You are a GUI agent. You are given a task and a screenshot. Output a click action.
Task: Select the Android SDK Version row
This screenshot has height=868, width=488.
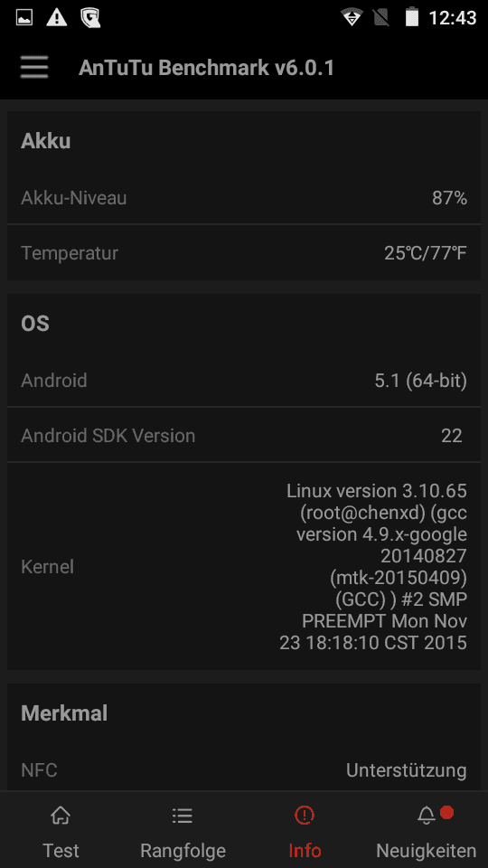point(244,436)
